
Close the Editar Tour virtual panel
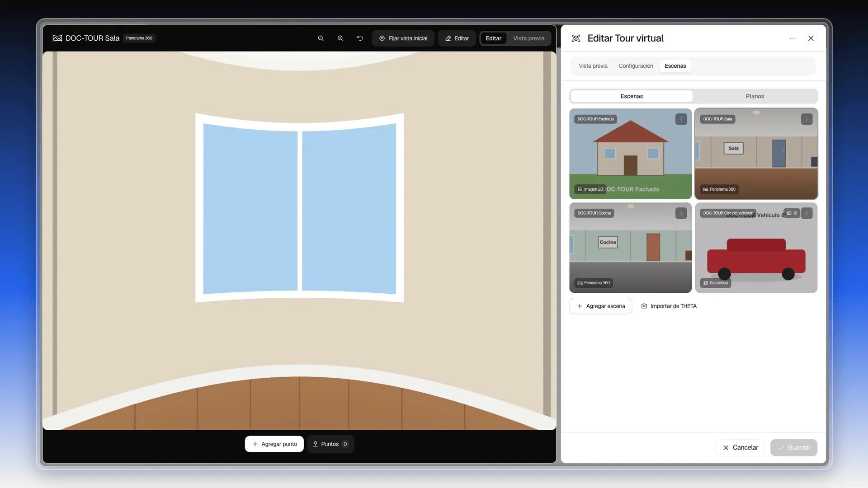tap(811, 38)
